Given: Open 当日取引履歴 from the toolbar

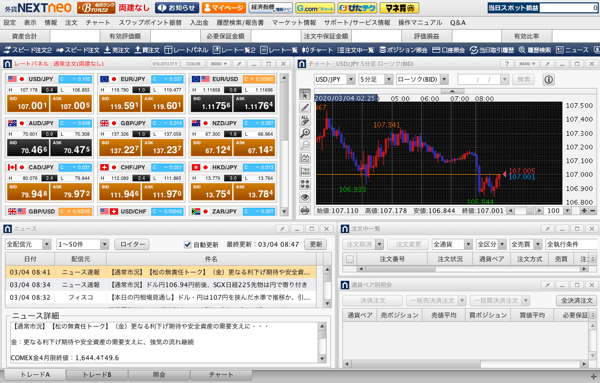Looking at the screenshot, I should 492,50.
